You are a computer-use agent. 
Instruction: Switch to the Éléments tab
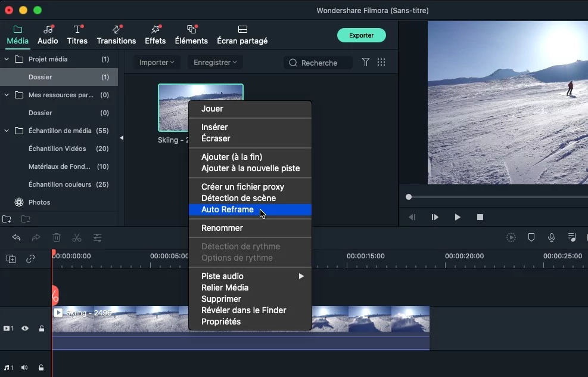(x=191, y=35)
